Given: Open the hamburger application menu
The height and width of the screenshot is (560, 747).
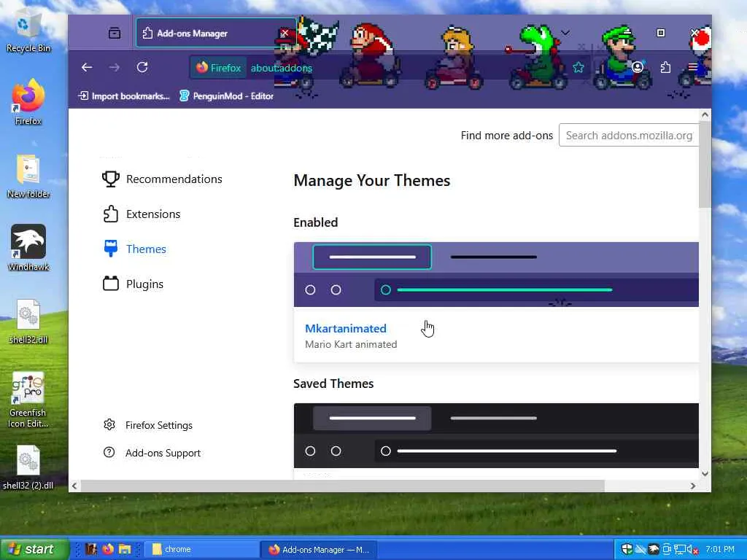Looking at the screenshot, I should [693, 68].
